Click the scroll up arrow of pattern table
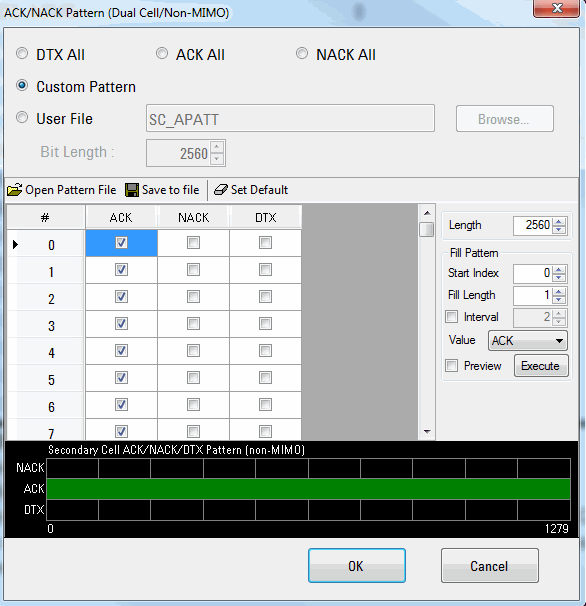 [x=427, y=213]
